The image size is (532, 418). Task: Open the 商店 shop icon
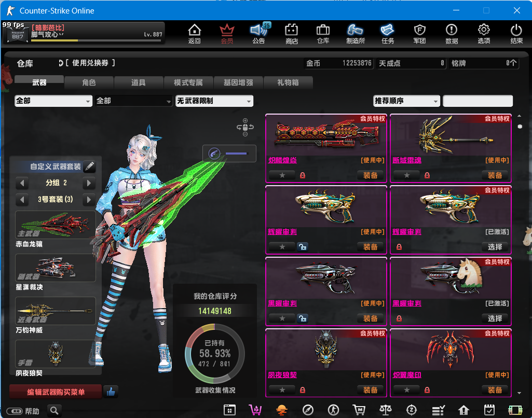pyautogui.click(x=291, y=34)
